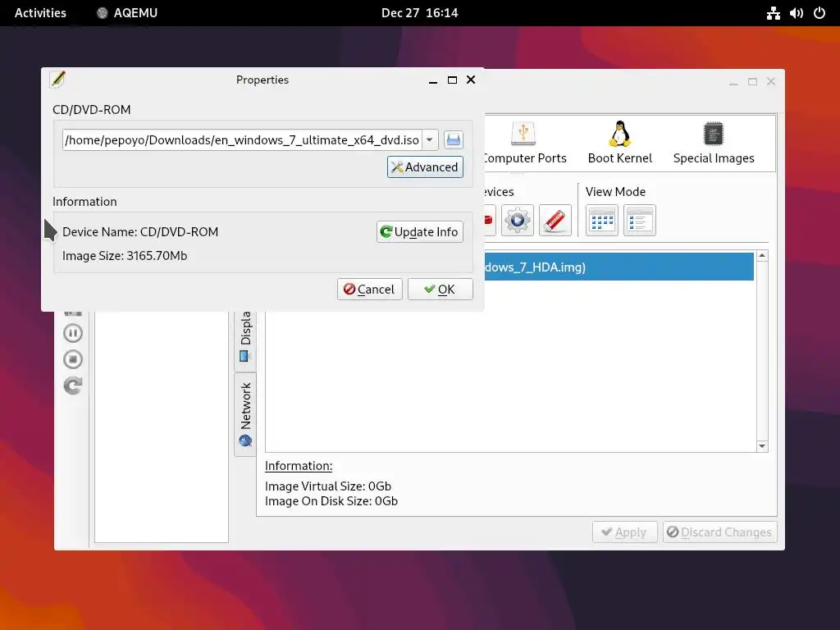This screenshot has width=840, height=630.
Task: Click Image Size 3165.70Mb text
Action: (125, 256)
